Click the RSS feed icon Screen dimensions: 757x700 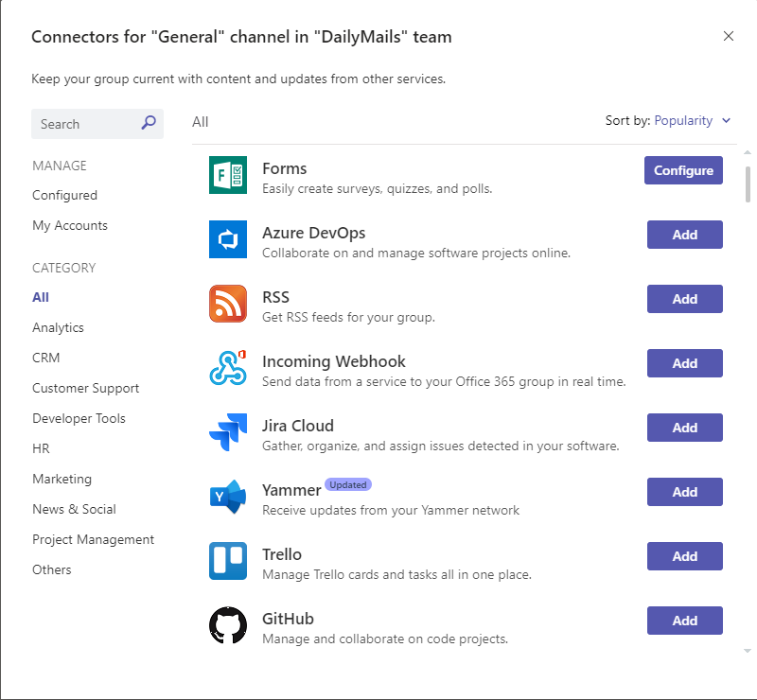tap(227, 304)
